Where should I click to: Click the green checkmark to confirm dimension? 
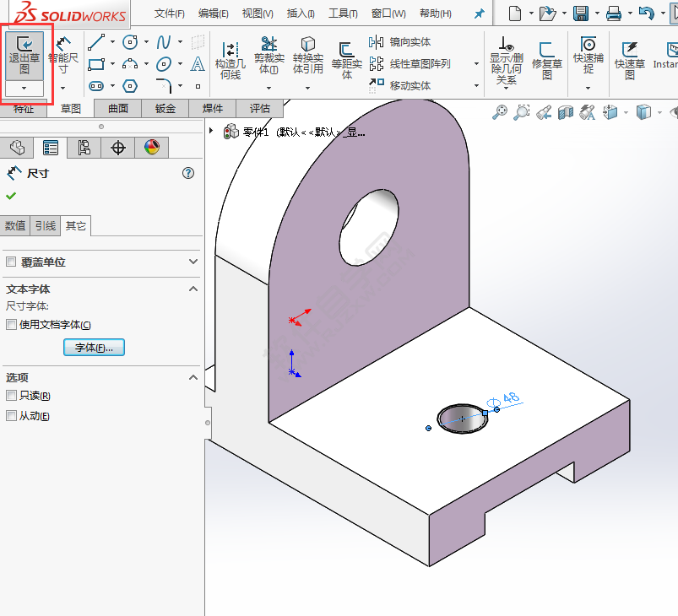tap(11, 196)
